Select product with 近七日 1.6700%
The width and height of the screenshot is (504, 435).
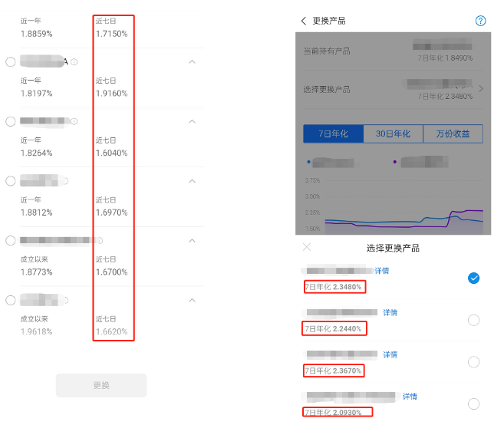11,240
